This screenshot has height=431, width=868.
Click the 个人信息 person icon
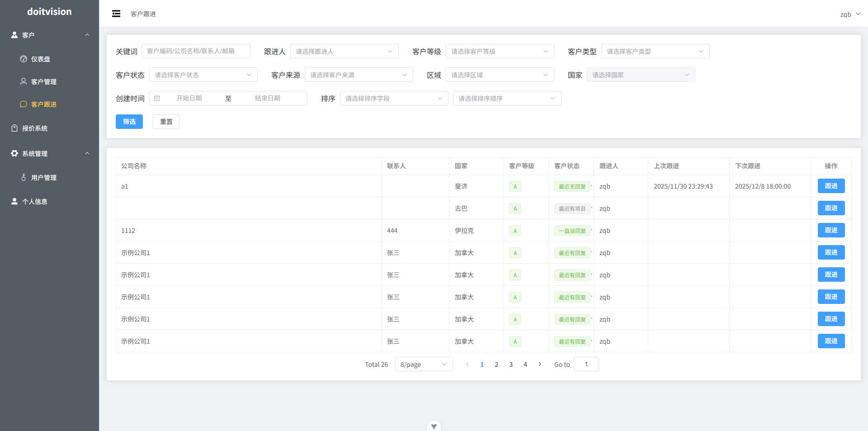coord(14,201)
